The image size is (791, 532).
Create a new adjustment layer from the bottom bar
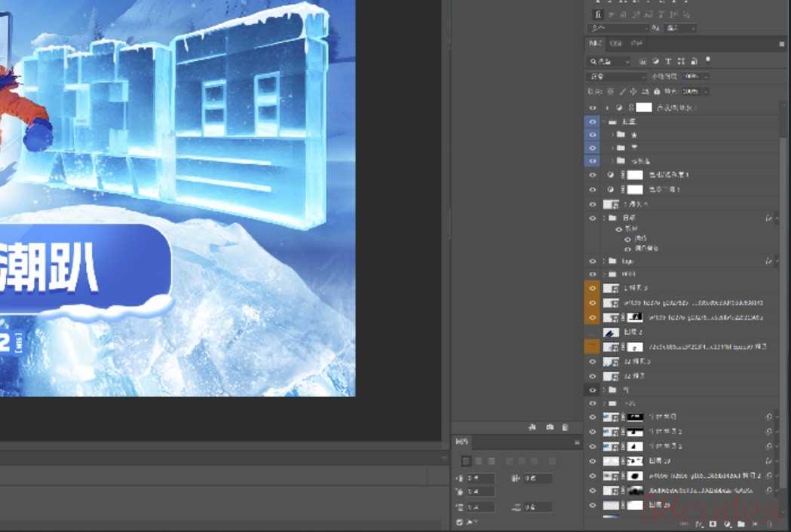727,524
